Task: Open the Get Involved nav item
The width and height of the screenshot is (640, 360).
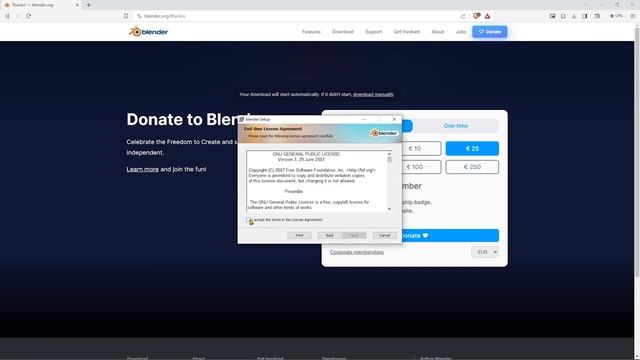Action: point(407,31)
